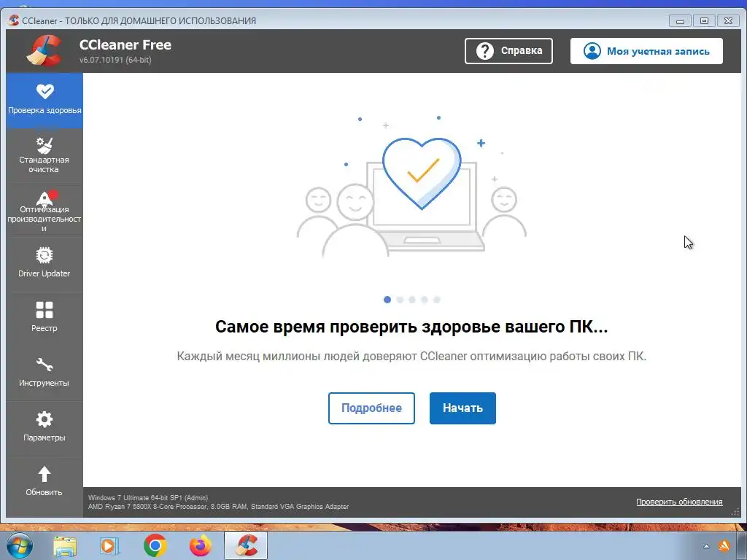Click the Windows 7 Ultimate system info text
Screen dimensions: 747x560
tap(147, 497)
